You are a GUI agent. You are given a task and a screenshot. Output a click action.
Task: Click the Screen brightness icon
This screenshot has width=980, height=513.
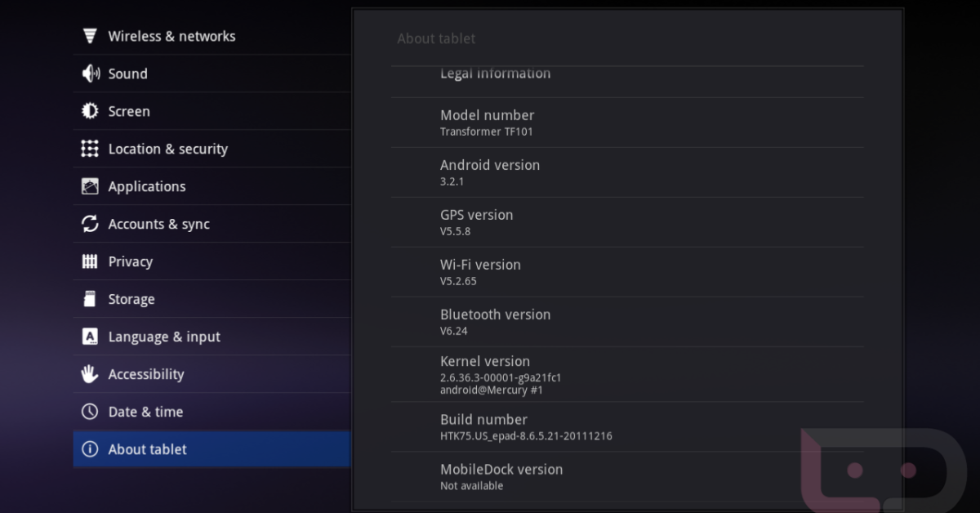pyautogui.click(x=90, y=111)
